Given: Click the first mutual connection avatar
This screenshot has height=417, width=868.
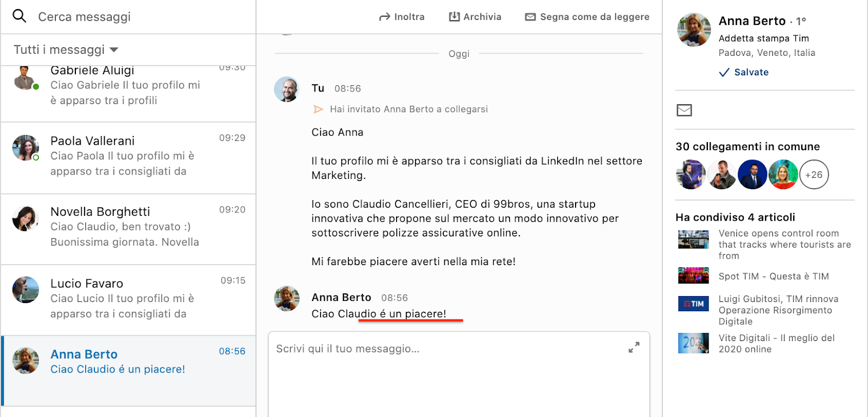Looking at the screenshot, I should point(691,175).
